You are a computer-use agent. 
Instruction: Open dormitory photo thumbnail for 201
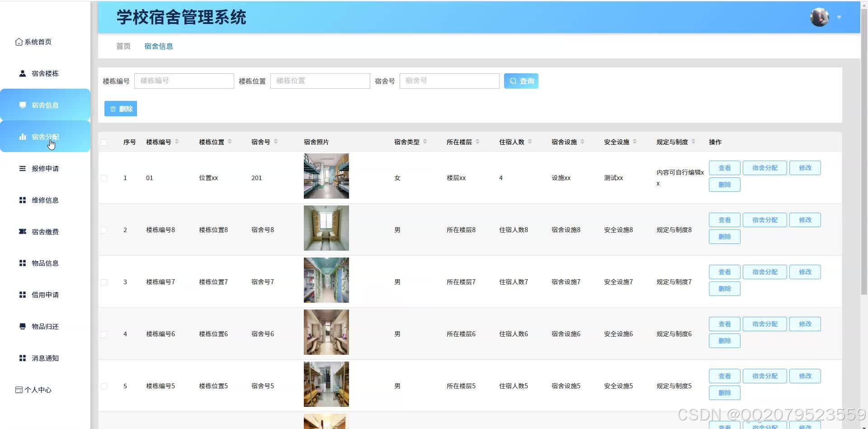(326, 176)
